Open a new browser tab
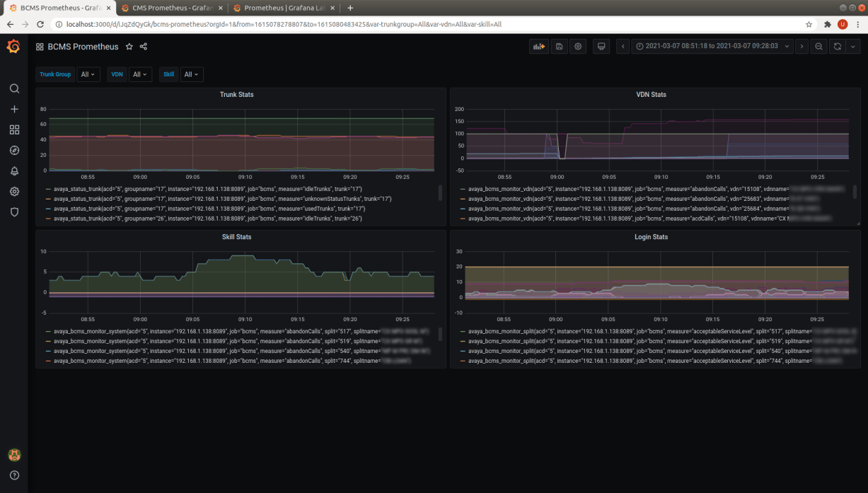868x493 pixels. pyautogui.click(x=350, y=8)
